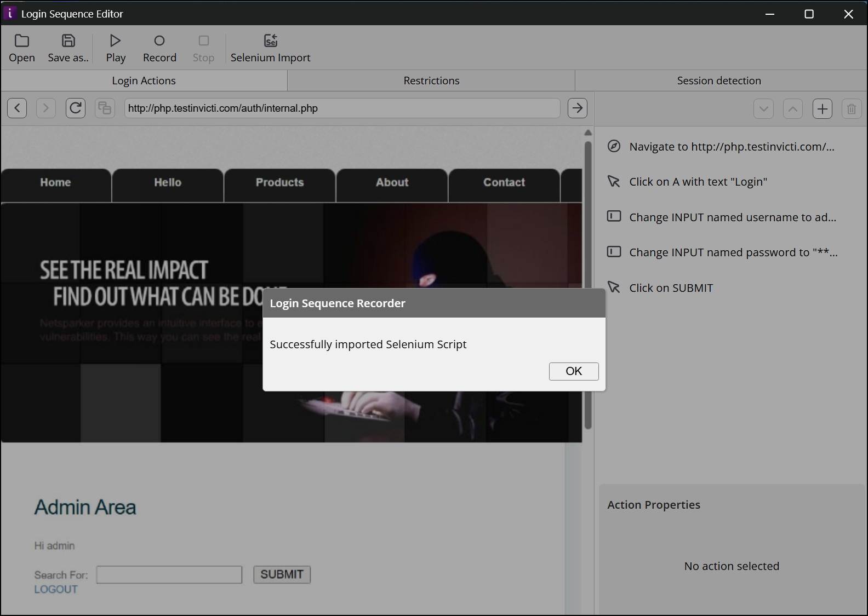Viewport: 868px width, 616px height.
Task: Click scrollbar up arrow in browser pane
Action: tap(588, 133)
